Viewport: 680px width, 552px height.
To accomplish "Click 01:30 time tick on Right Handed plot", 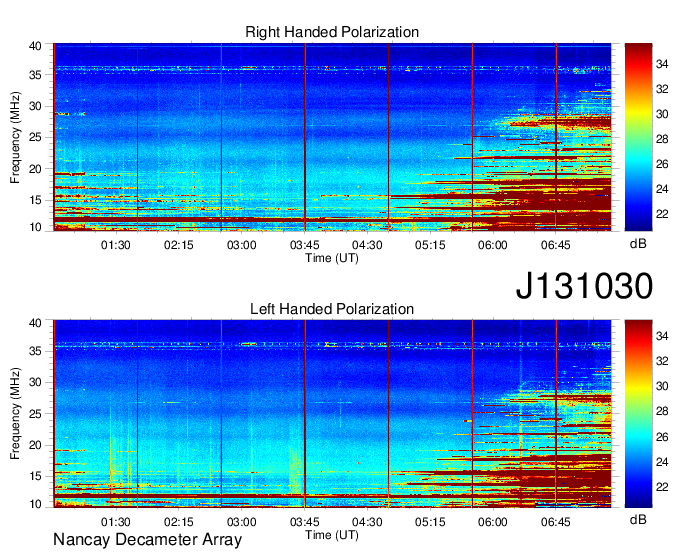I will pos(116,245).
